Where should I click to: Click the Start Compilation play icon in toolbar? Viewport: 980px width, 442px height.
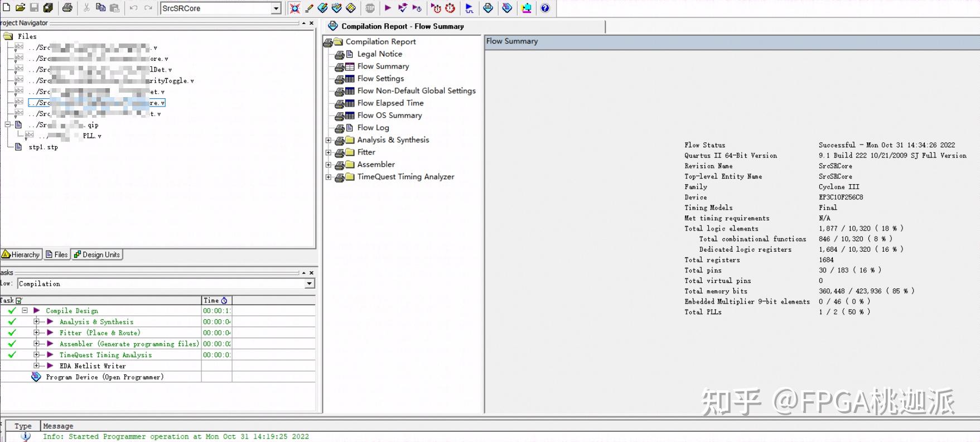coord(388,8)
